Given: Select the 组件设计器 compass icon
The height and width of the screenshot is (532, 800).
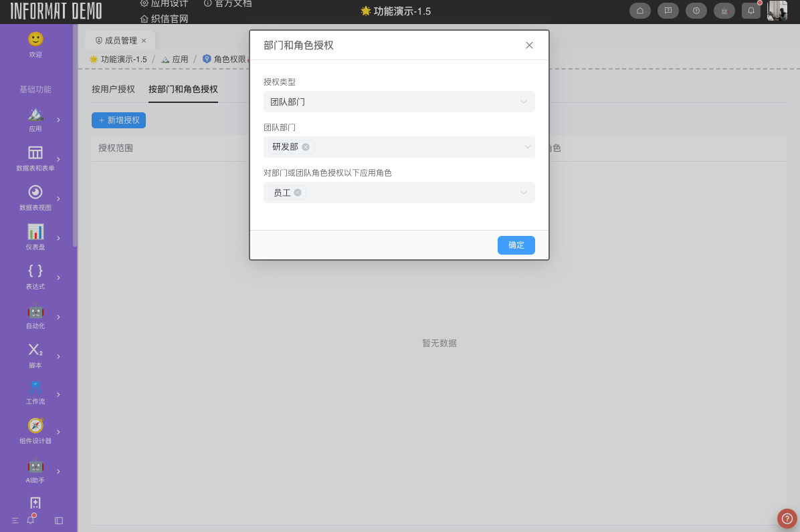Looking at the screenshot, I should pos(35,426).
